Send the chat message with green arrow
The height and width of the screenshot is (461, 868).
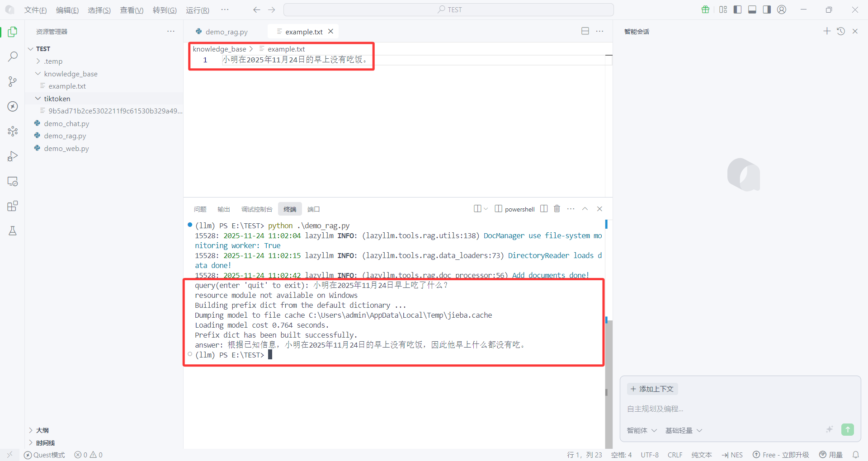848,429
